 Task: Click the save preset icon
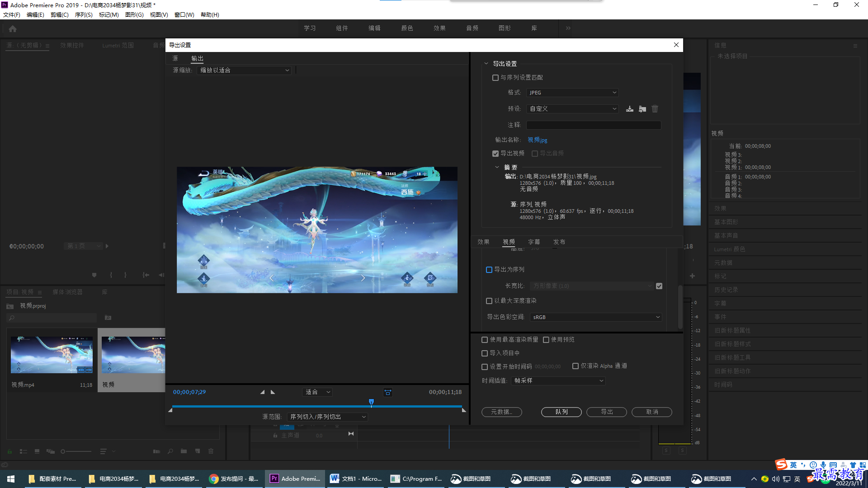pos(629,109)
